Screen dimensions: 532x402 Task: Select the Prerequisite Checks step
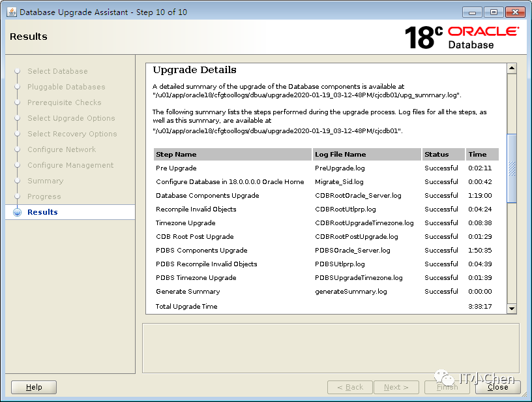pos(65,102)
